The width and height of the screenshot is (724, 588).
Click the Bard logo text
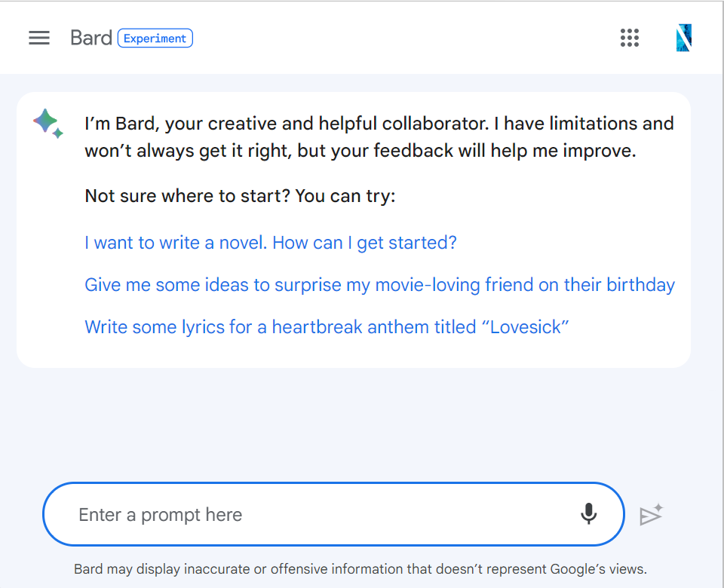coord(91,38)
